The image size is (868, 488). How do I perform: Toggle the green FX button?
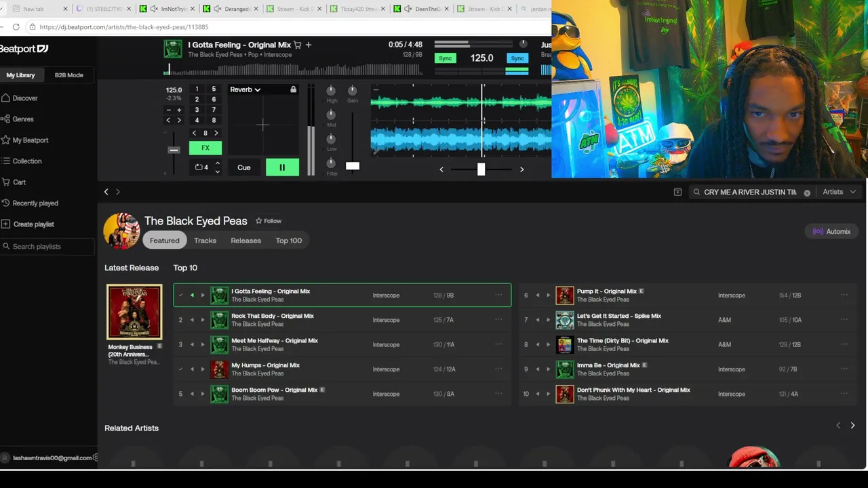(x=205, y=148)
